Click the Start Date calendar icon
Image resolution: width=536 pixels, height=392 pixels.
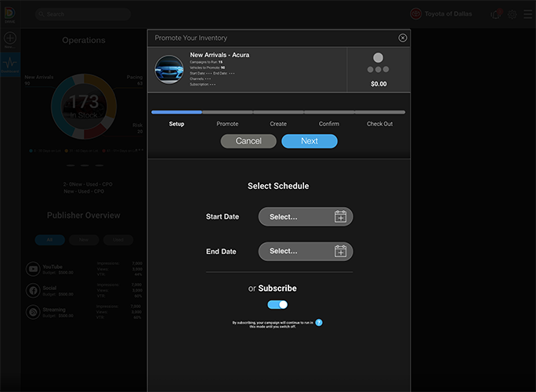click(x=340, y=217)
